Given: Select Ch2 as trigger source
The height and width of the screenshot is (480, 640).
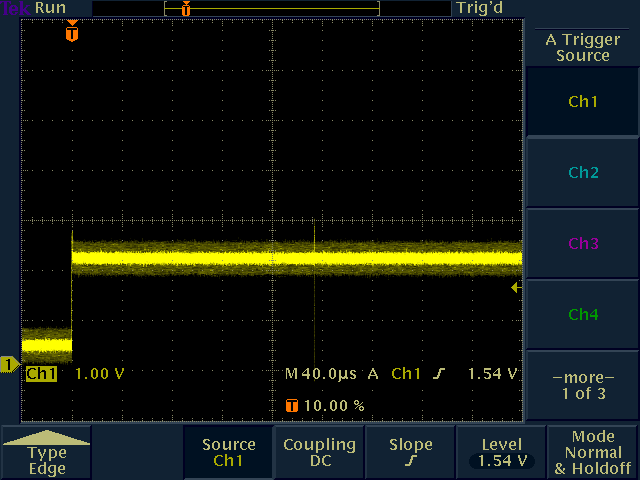Looking at the screenshot, I should coord(583,173).
